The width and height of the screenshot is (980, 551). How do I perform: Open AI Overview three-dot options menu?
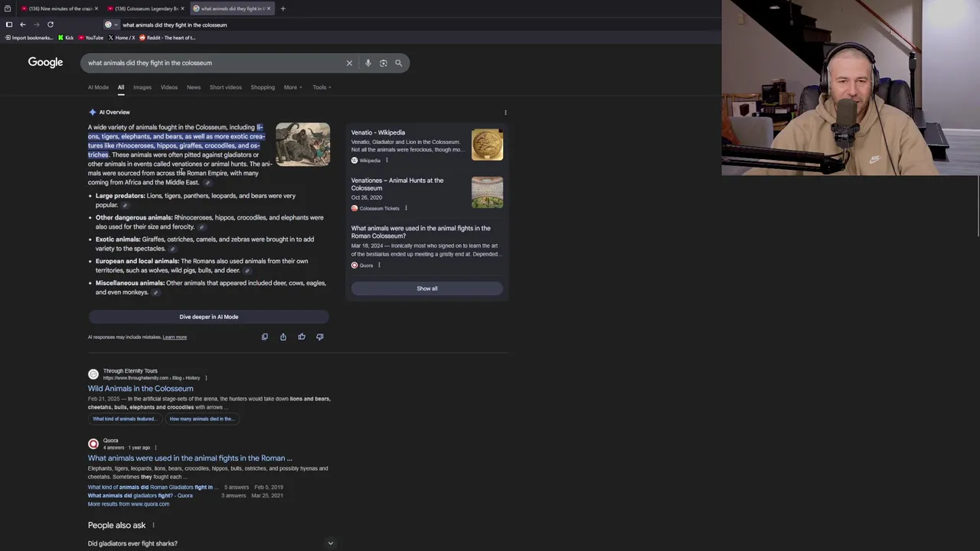(505, 112)
